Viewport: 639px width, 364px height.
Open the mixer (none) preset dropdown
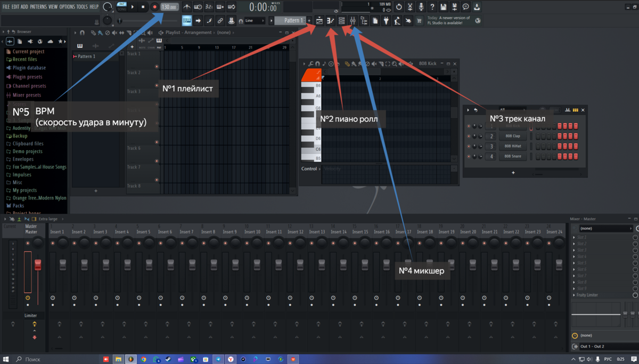(606, 228)
